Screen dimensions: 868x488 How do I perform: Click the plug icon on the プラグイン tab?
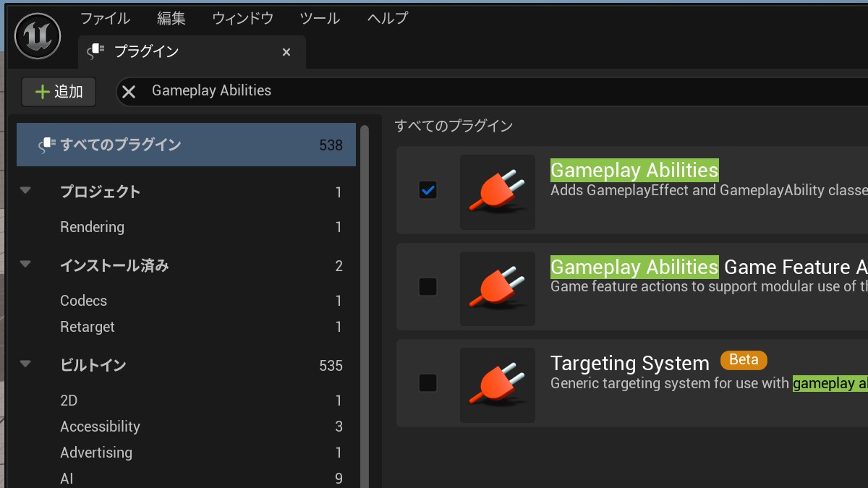tap(96, 51)
